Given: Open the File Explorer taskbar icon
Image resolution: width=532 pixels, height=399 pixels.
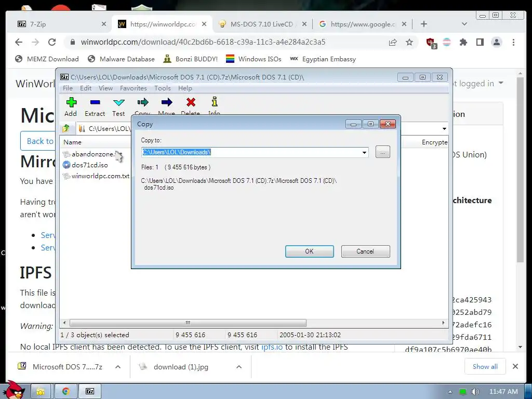Looking at the screenshot, I should (41, 392).
